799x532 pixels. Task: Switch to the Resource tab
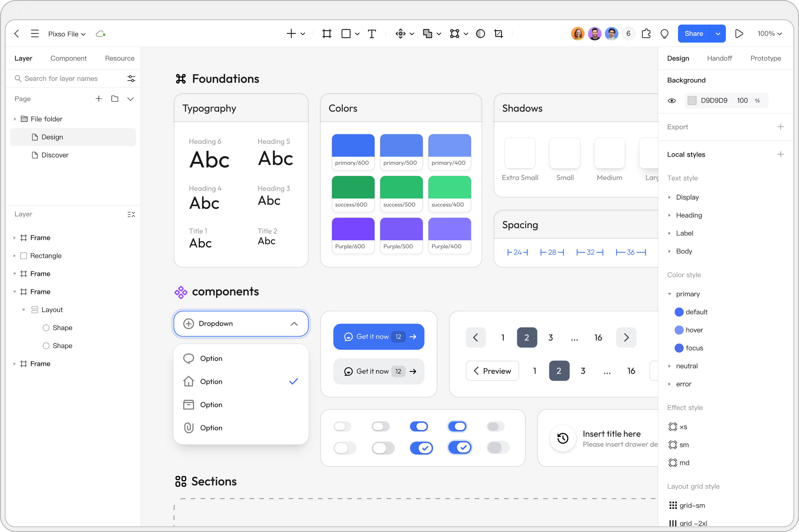click(120, 58)
